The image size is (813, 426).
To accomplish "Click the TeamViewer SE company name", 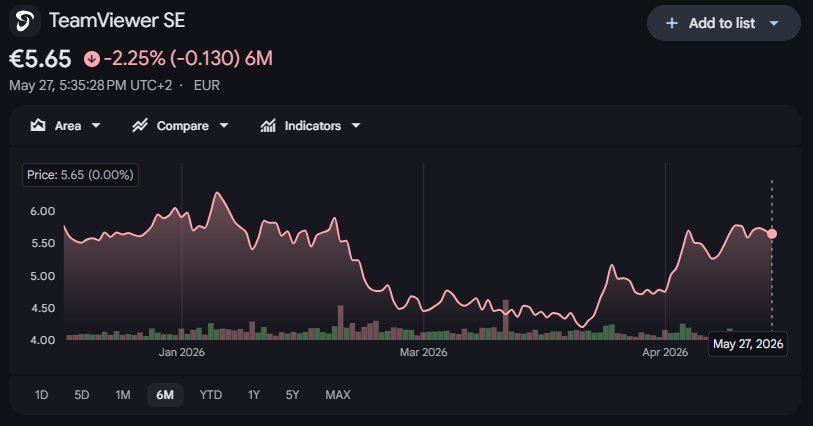I will pos(117,21).
